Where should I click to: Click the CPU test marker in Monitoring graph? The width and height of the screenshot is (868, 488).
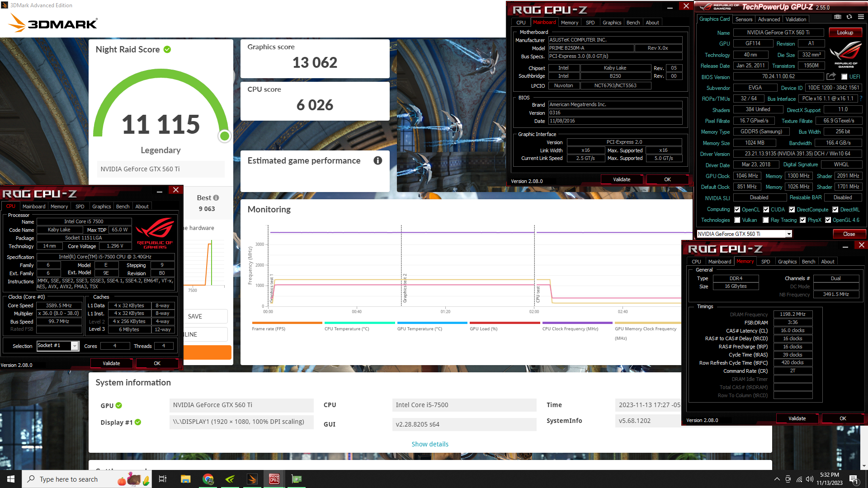click(538, 294)
